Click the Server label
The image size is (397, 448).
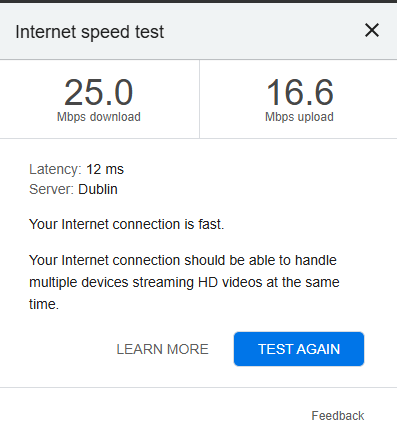tap(51, 189)
